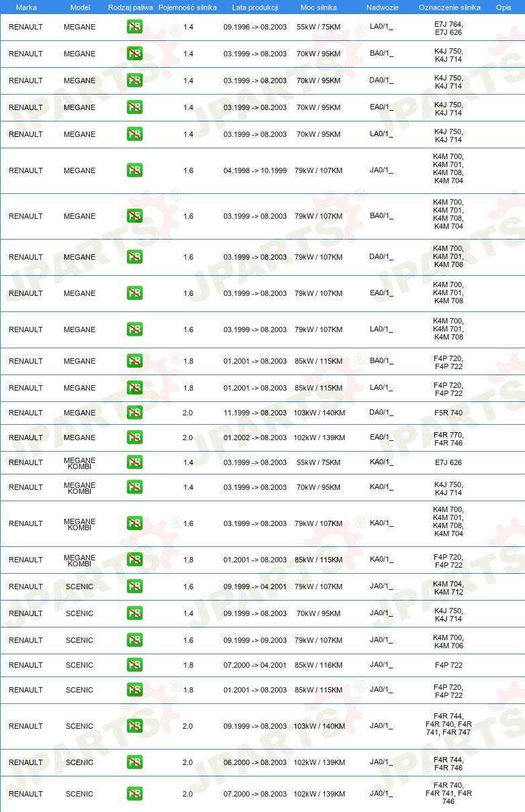Click fuel icon in Megane Kombi 1.6 row
The width and height of the screenshot is (525, 812).
click(134, 524)
